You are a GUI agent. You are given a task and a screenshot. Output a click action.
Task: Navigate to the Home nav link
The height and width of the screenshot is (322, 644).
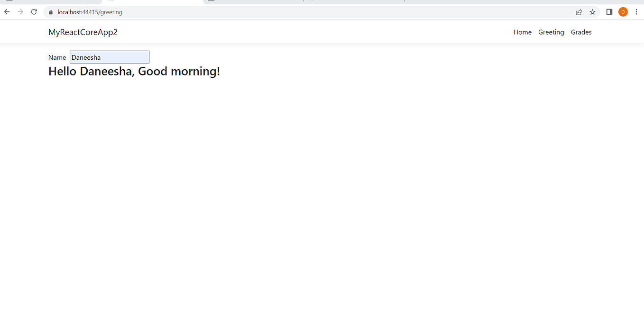click(523, 32)
